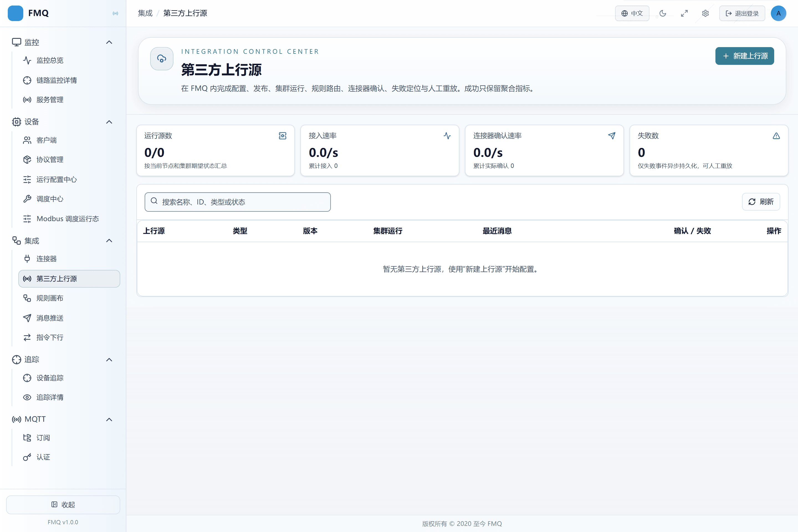
Task: Open 设备追踪
Action: tap(69, 378)
